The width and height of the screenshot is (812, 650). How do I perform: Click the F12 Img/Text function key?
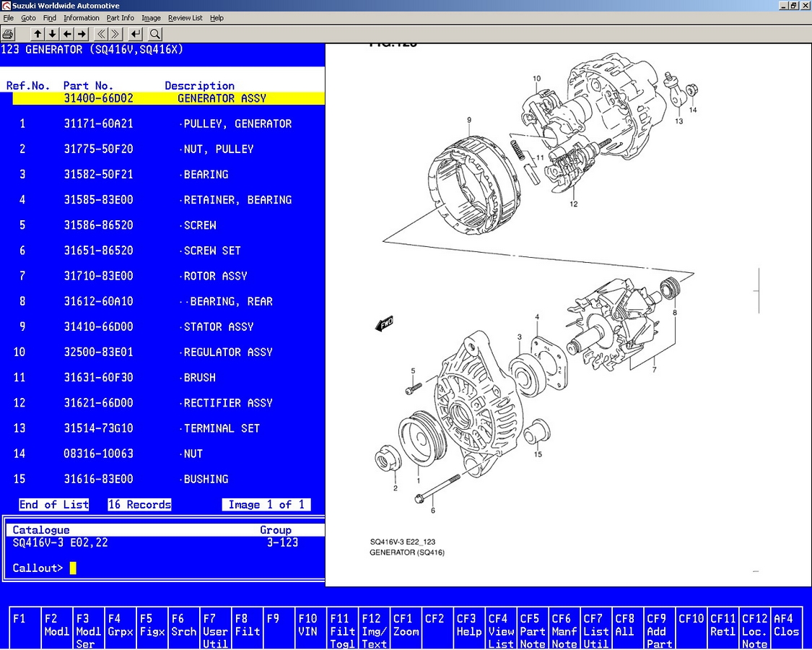[374, 628]
